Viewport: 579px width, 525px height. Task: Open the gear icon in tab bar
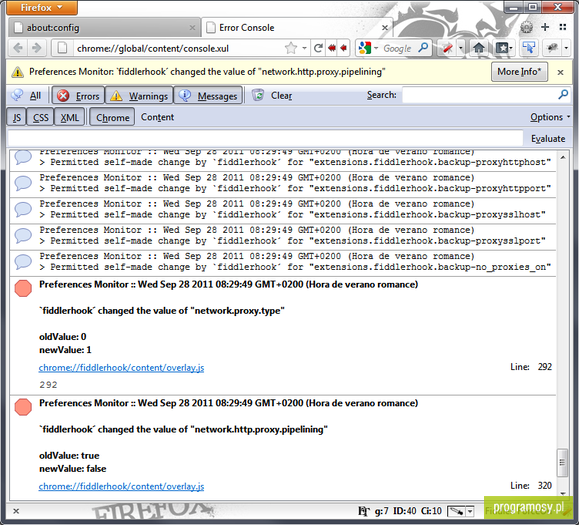[527, 27]
